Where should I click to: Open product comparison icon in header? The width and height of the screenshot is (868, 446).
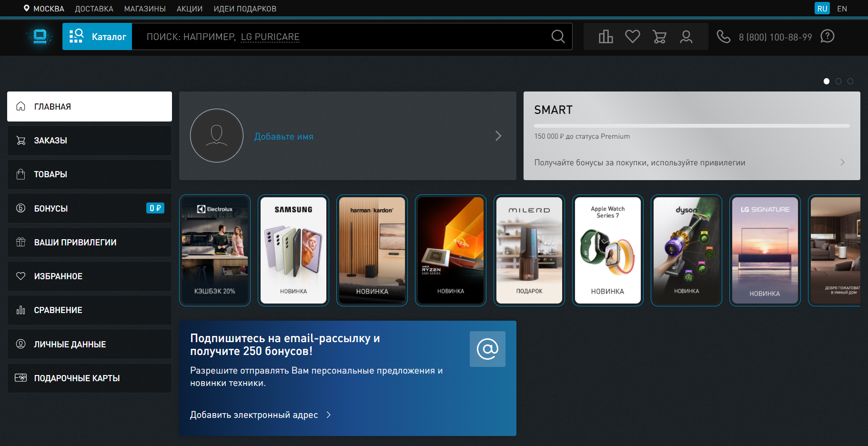point(606,37)
